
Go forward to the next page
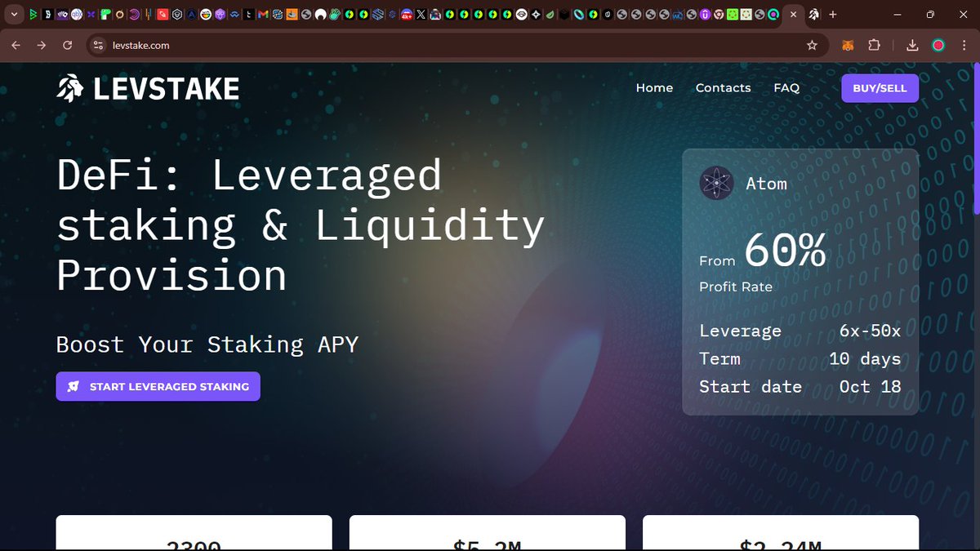click(41, 46)
